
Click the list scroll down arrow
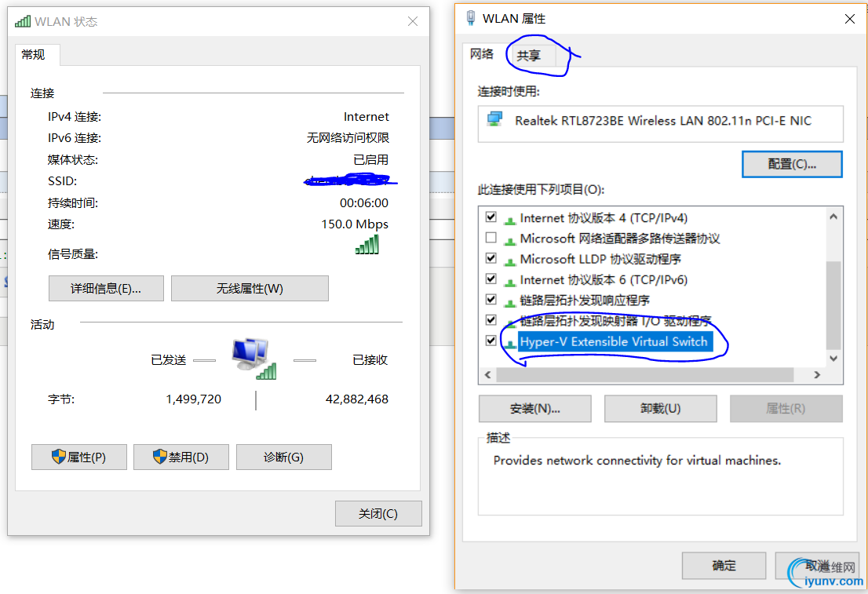click(x=833, y=358)
